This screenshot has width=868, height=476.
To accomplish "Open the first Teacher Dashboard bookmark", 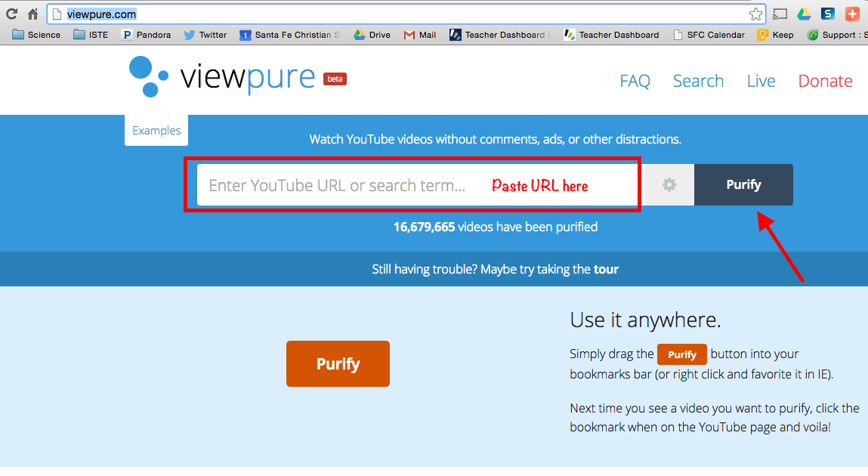I will (500, 35).
